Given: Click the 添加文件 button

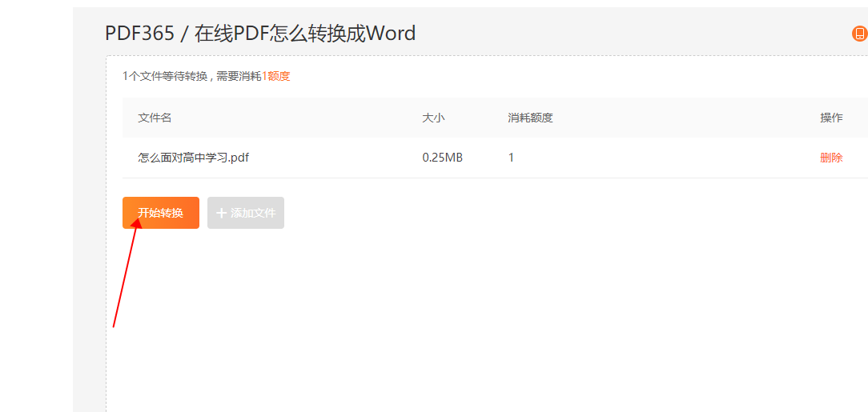Looking at the screenshot, I should pos(246,212).
